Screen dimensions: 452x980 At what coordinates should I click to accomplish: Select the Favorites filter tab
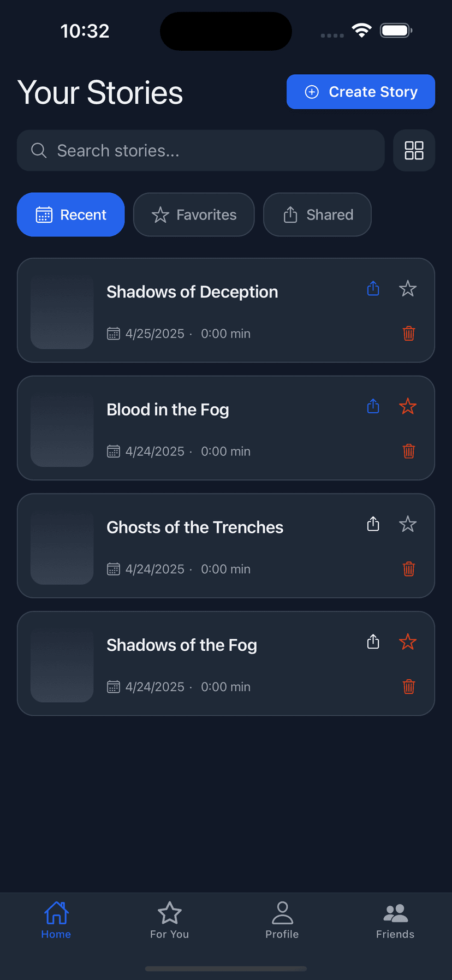(x=194, y=215)
